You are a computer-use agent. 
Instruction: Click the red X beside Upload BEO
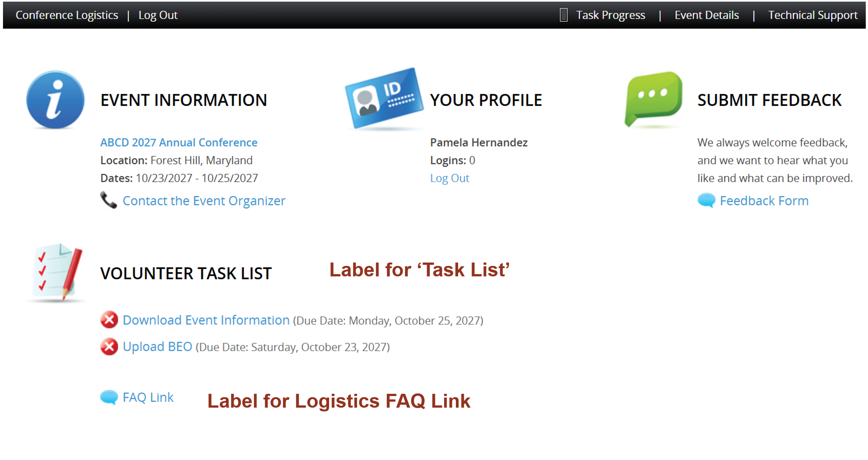(x=109, y=346)
